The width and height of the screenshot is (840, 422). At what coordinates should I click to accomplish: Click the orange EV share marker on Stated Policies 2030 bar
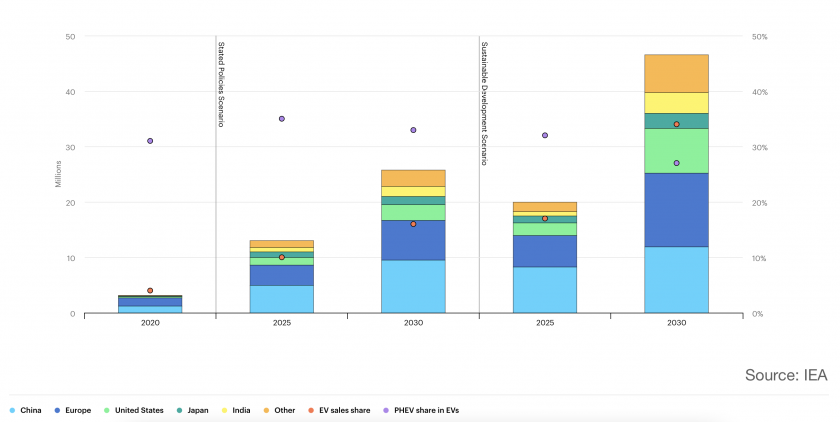(x=413, y=224)
